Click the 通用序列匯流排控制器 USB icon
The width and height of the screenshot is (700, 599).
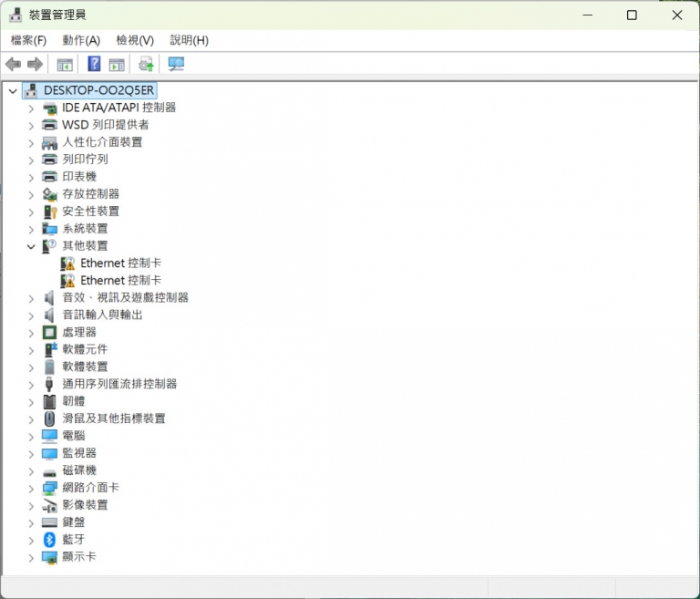49,384
